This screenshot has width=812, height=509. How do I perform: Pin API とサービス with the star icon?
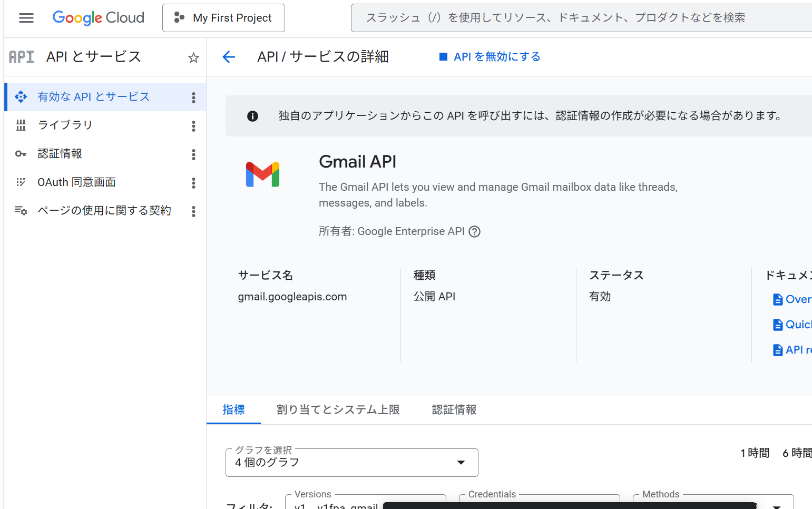tap(193, 57)
